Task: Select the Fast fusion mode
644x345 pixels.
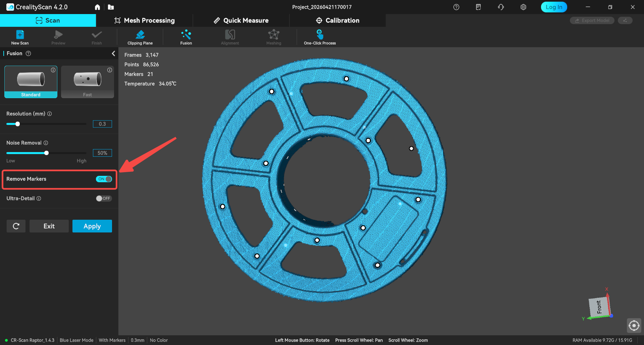Action: pos(88,82)
